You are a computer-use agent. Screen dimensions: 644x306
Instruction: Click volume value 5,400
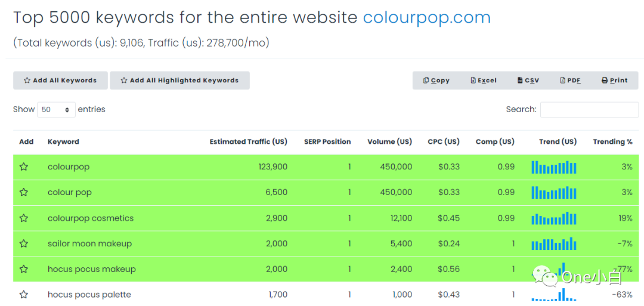pyautogui.click(x=402, y=243)
